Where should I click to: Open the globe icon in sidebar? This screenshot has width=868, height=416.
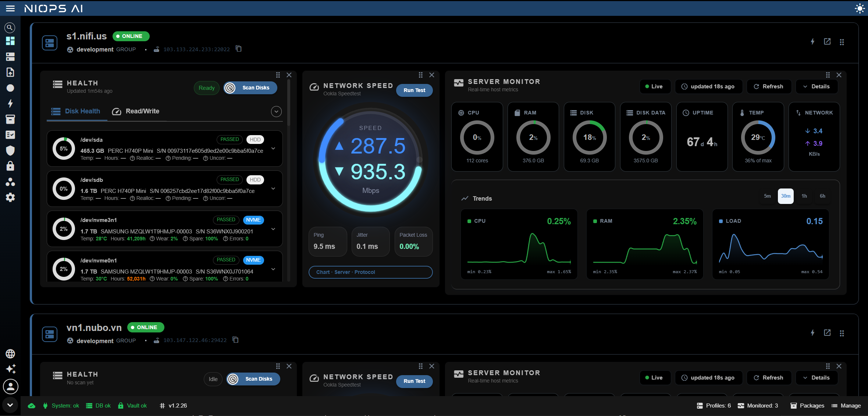click(x=10, y=354)
